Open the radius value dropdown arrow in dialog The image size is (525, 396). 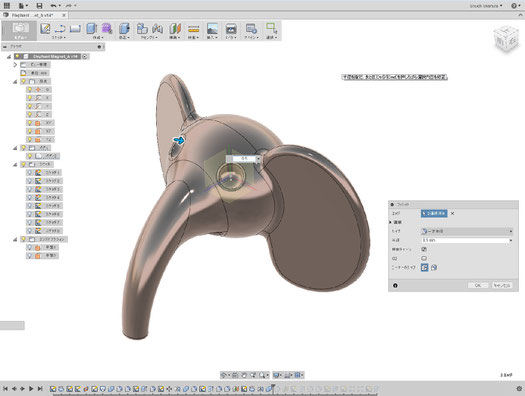pyautogui.click(x=511, y=240)
